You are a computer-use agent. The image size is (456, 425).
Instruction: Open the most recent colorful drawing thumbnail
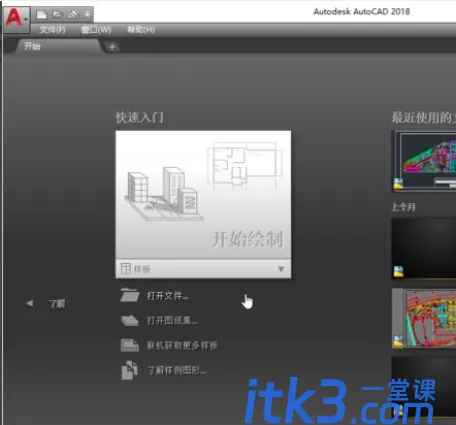pos(424,161)
